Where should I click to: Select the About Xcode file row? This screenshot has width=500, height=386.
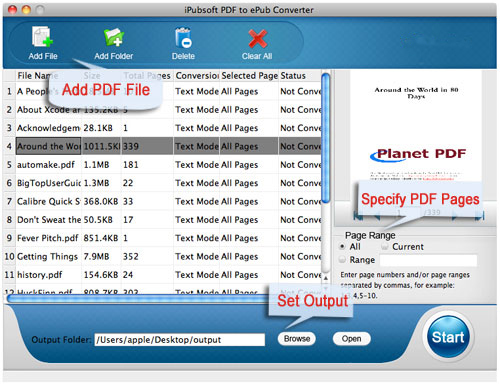tap(162, 110)
